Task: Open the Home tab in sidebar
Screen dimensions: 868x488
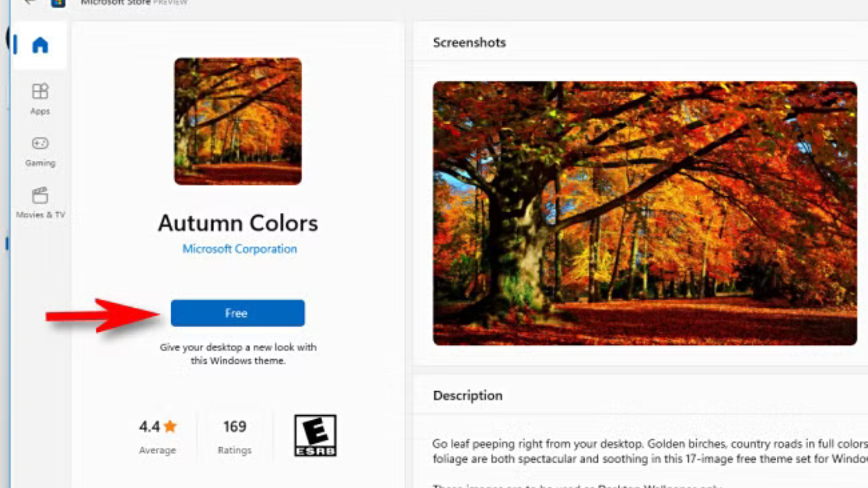Action: pos(40,45)
